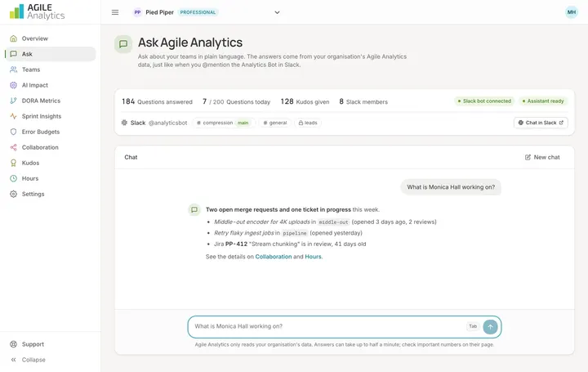Open the Overview home icon
Screen dimensions: 588x372
pyautogui.click(x=14, y=38)
